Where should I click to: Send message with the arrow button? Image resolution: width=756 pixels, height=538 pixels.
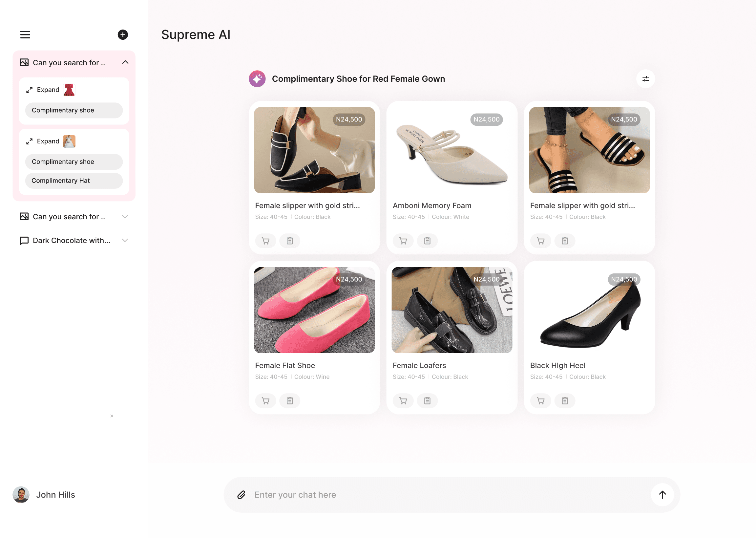[662, 495]
